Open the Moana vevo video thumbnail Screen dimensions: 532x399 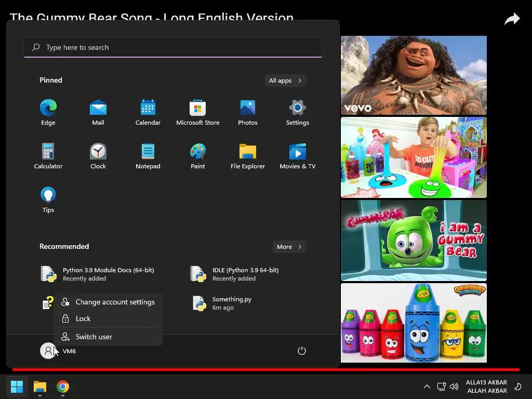click(414, 75)
